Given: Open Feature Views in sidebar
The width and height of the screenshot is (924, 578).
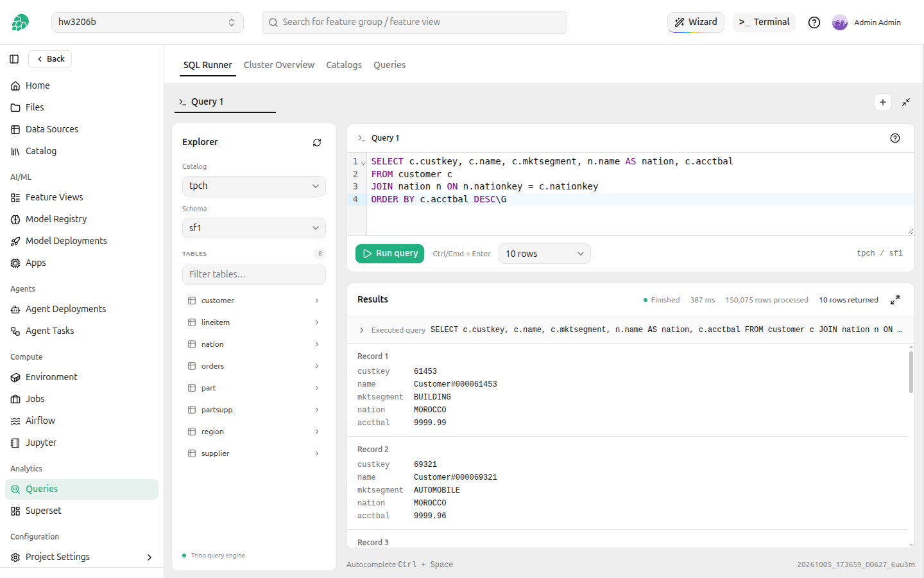Looking at the screenshot, I should (x=81, y=197).
